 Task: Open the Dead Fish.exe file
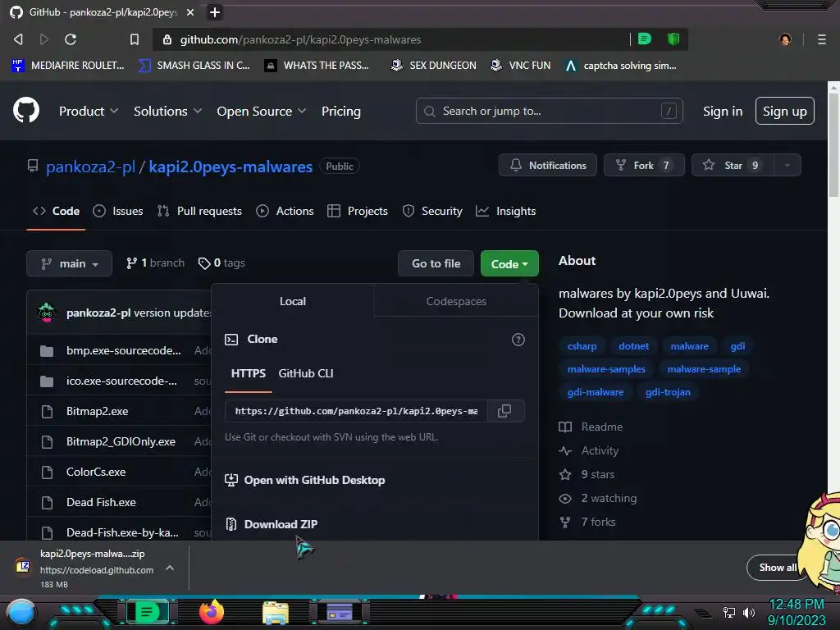click(x=101, y=503)
